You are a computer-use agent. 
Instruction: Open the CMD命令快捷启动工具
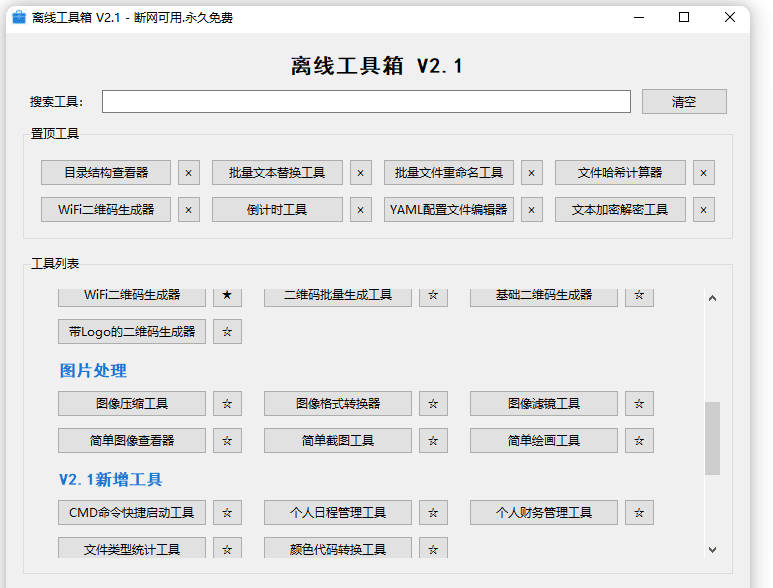(132, 513)
